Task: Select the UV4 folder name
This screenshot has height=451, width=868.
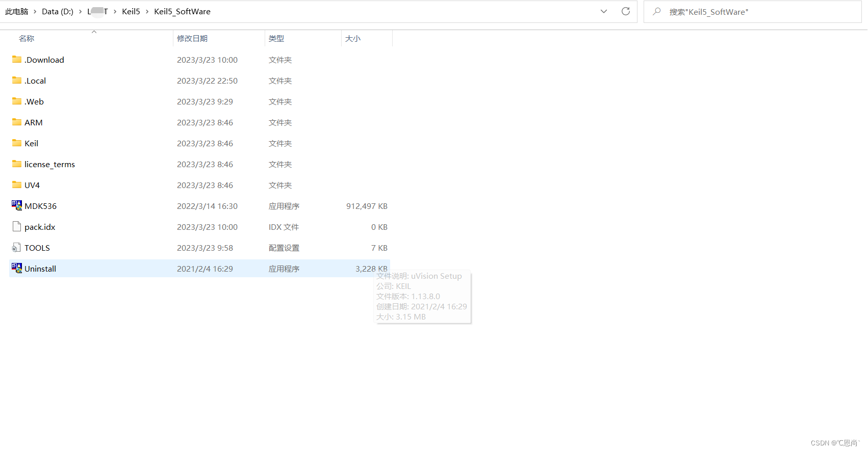Action: coord(32,185)
